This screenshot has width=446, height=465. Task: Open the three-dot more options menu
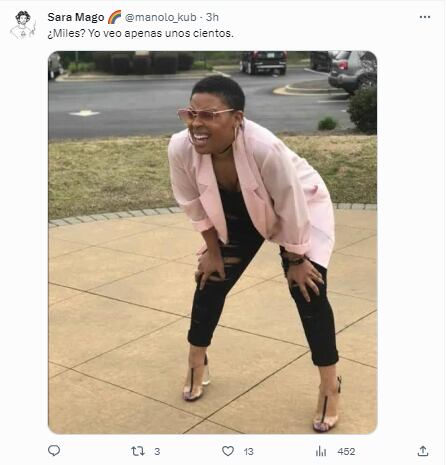(425, 17)
